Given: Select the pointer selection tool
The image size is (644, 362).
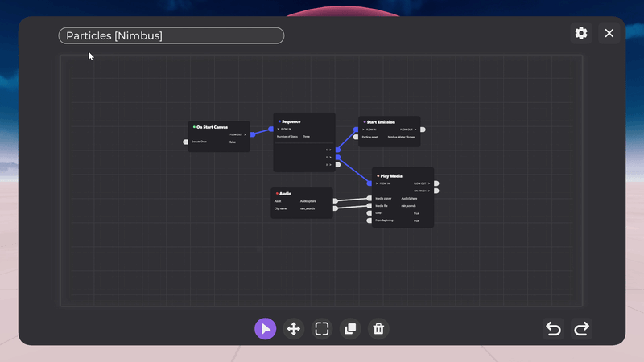Looking at the screenshot, I should click(x=266, y=329).
